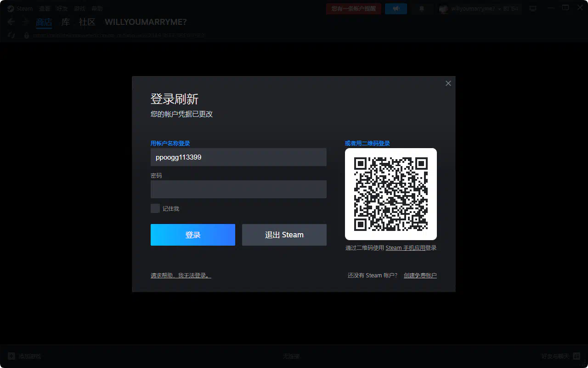The height and width of the screenshot is (368, 588).
Task: Open the 好友 menu in the menu bar
Action: coord(62,8)
